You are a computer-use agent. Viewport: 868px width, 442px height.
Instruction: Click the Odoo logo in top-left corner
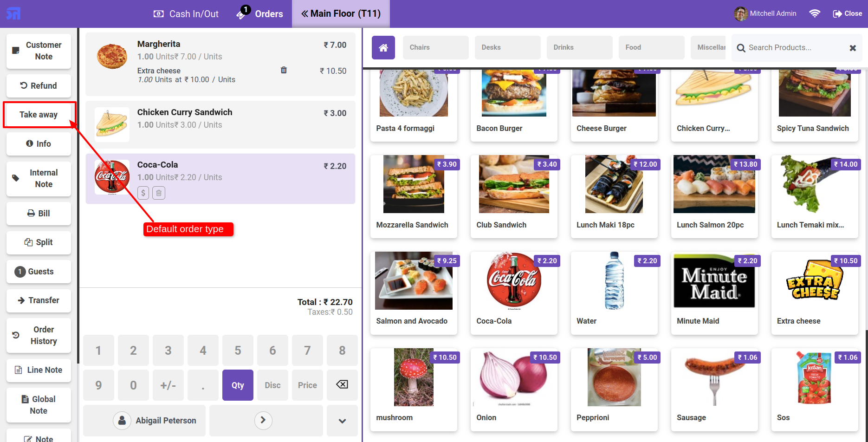[x=13, y=14]
